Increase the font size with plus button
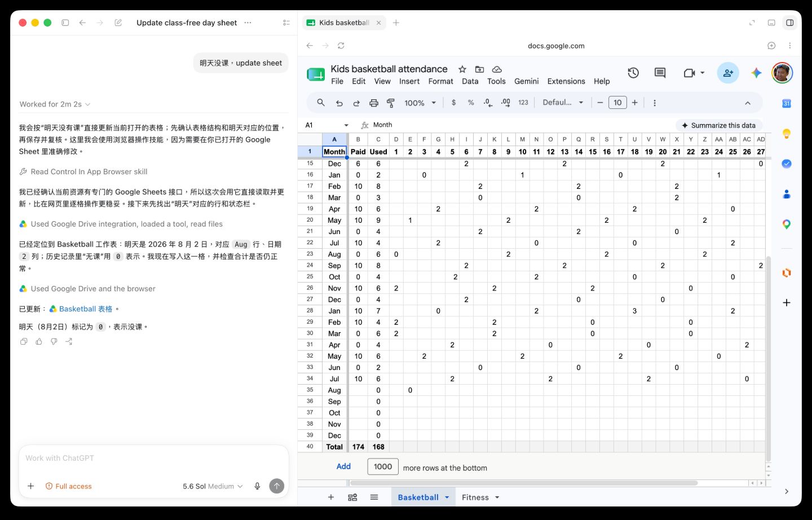This screenshot has width=812, height=520. [635, 103]
